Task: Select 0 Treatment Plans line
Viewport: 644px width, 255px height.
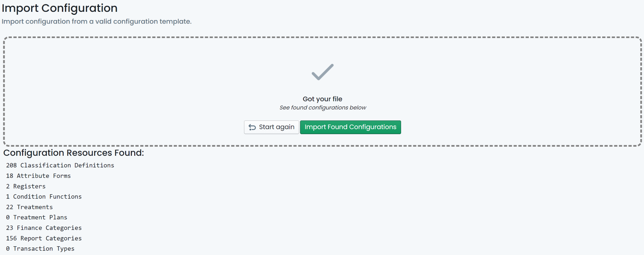Action: tap(36, 217)
